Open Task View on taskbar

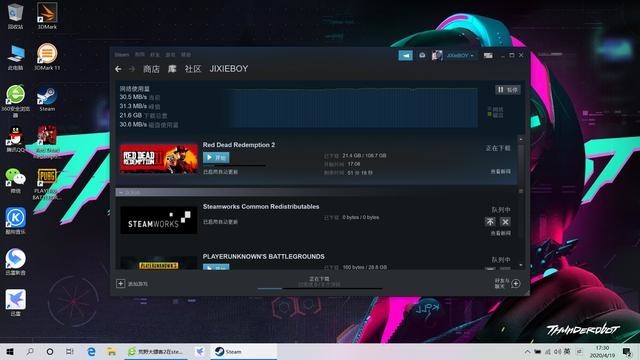[70, 351]
